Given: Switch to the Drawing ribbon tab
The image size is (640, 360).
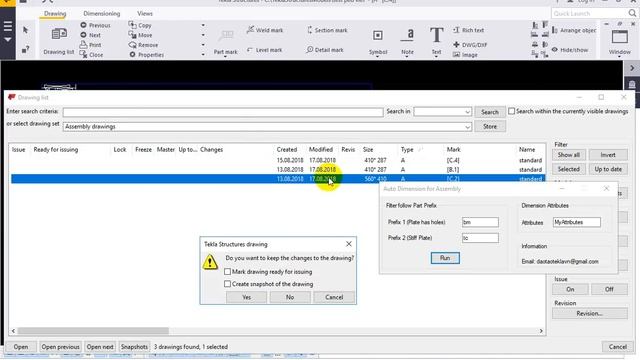Looking at the screenshot, I should tap(55, 13).
